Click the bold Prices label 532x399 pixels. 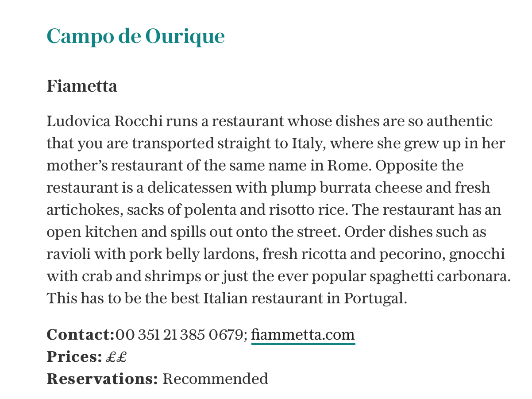point(74,357)
